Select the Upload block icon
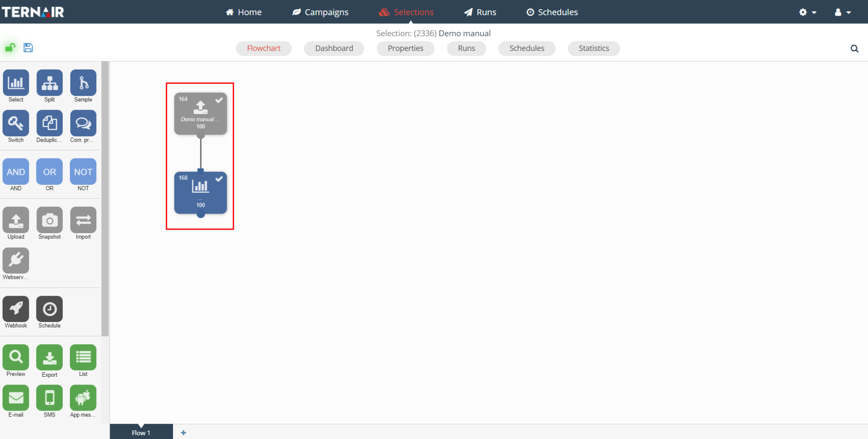 tap(16, 220)
